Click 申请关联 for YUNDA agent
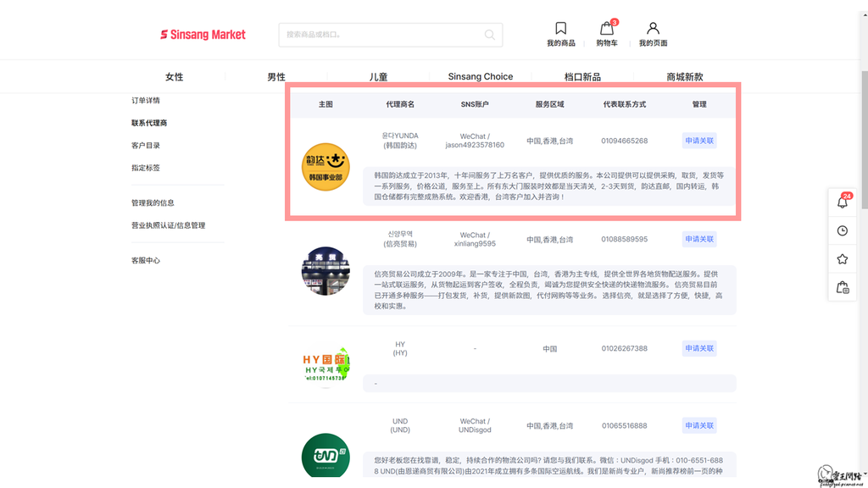Viewport: 868px width, 488px height. [699, 141]
